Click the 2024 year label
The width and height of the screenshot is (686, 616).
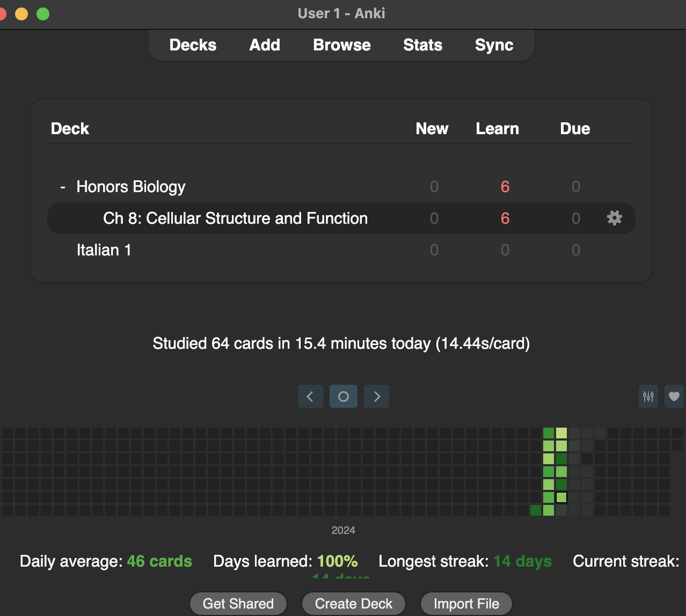point(344,530)
